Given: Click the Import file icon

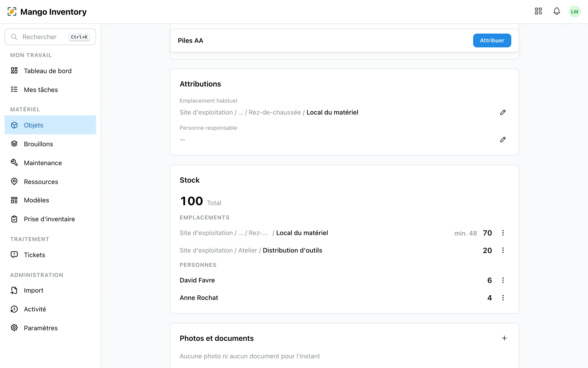Looking at the screenshot, I should point(14,290).
